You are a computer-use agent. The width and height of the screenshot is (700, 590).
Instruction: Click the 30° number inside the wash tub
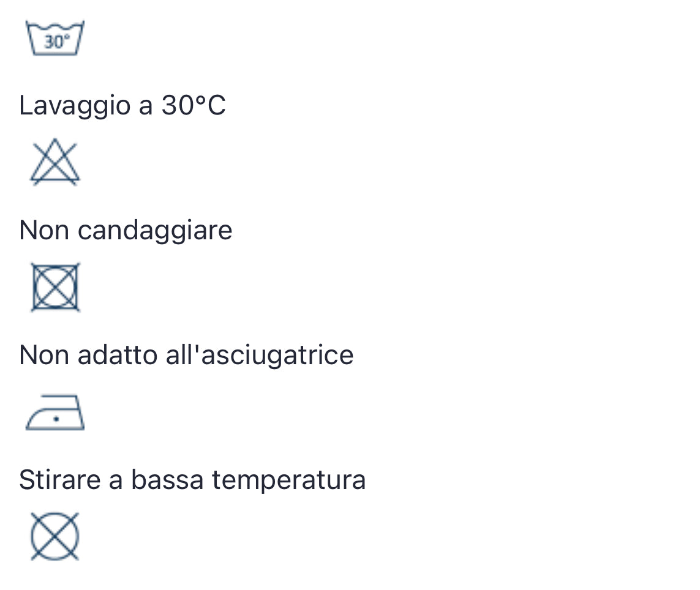[56, 42]
